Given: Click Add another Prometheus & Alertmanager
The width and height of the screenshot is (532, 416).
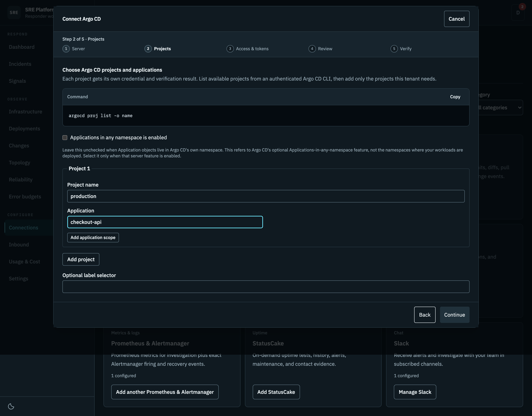Looking at the screenshot, I should 165,392.
